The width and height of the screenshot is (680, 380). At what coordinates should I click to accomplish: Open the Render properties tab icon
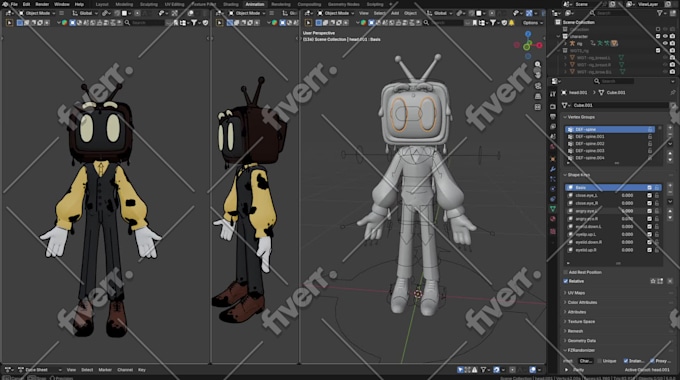pyautogui.click(x=552, y=106)
